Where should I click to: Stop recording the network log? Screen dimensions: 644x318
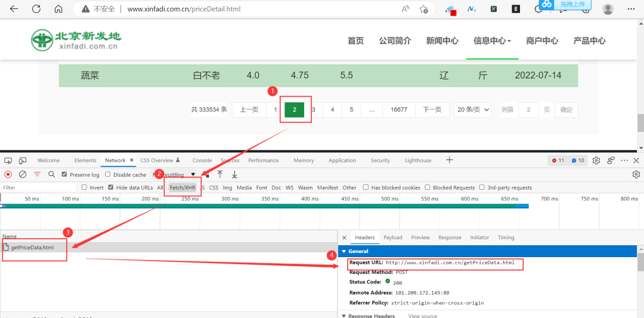click(x=8, y=174)
